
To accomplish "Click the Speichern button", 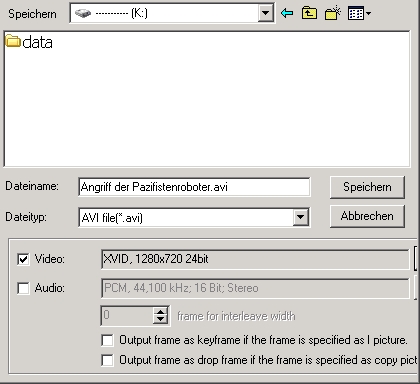I will [367, 187].
